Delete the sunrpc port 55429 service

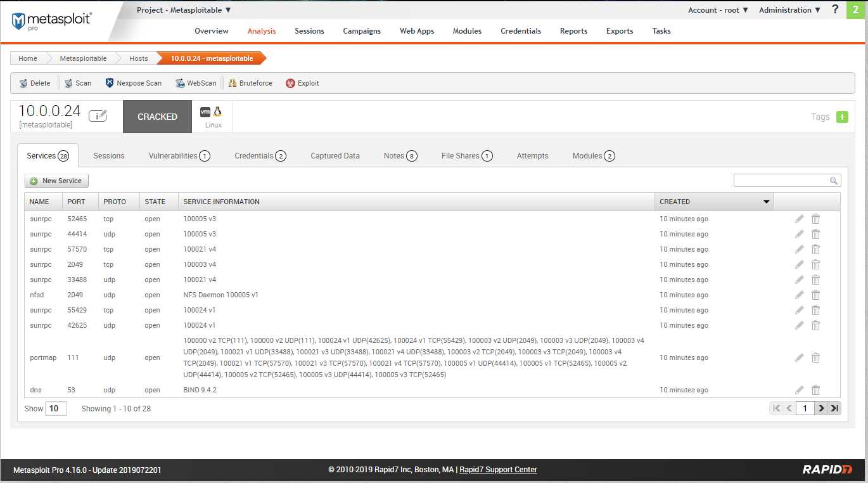815,310
